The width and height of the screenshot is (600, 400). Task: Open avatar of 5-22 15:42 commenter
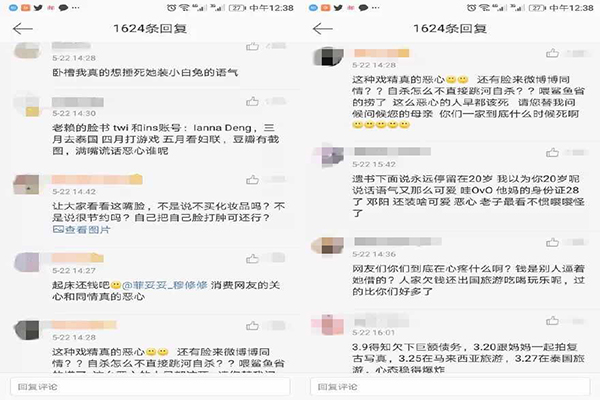[328, 156]
